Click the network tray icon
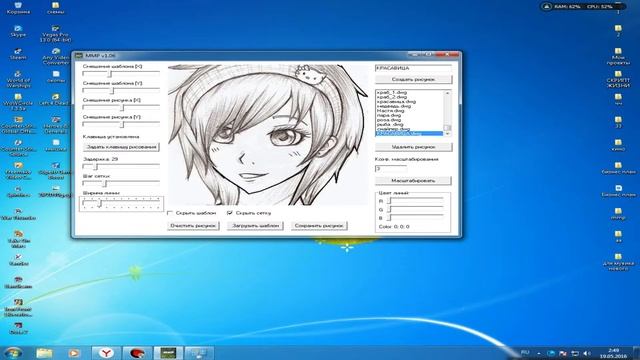The image size is (640, 360). tap(575, 353)
